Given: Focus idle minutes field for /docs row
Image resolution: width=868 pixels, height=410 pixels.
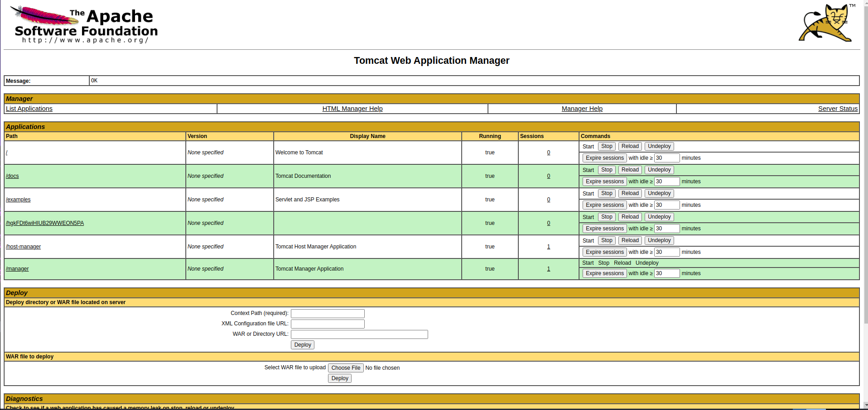Looking at the screenshot, I should [667, 181].
